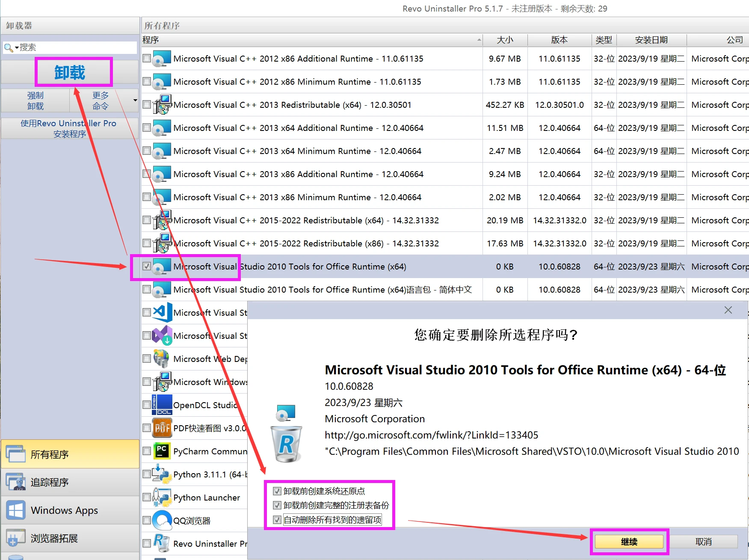Sort by the 公司 column header
Image resolution: width=749 pixels, height=560 pixels.
pyautogui.click(x=718, y=40)
